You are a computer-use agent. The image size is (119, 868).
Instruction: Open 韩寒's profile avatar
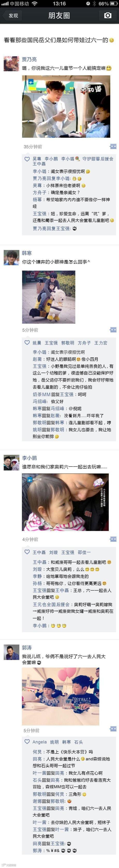[11, 257]
